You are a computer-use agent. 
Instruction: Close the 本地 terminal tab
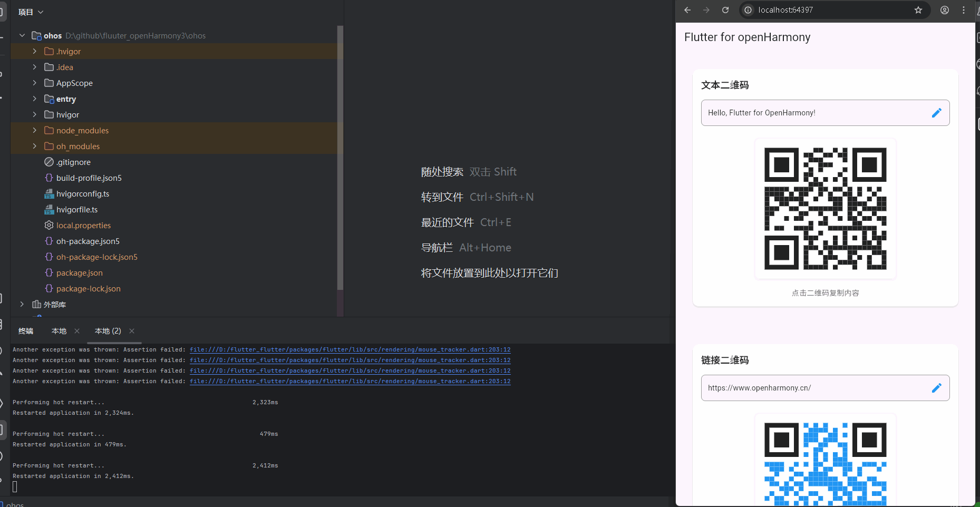point(77,331)
